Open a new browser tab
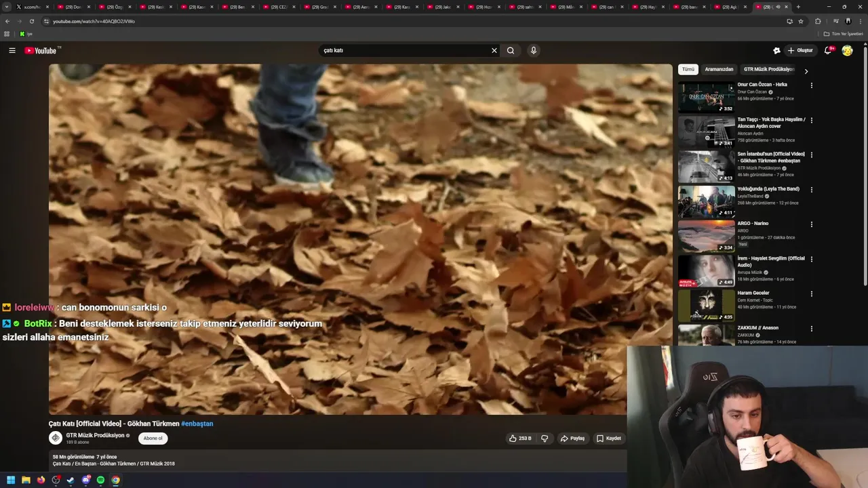Image resolution: width=868 pixels, height=488 pixels. [798, 7]
